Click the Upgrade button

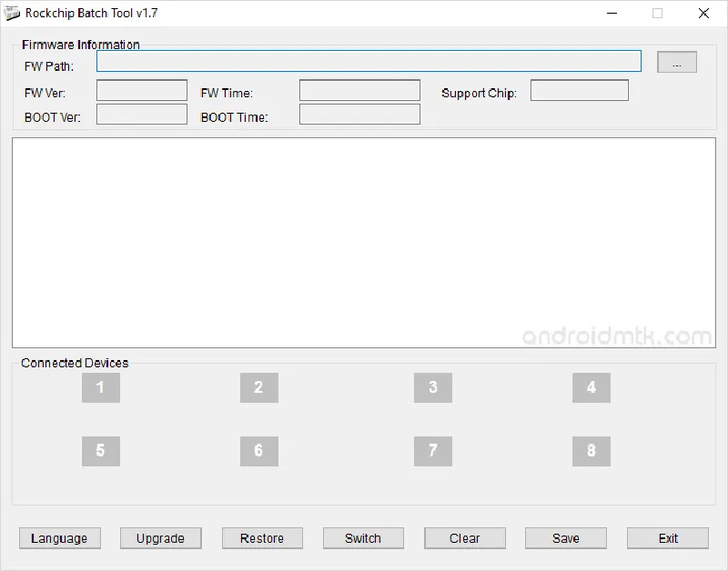coord(161,538)
